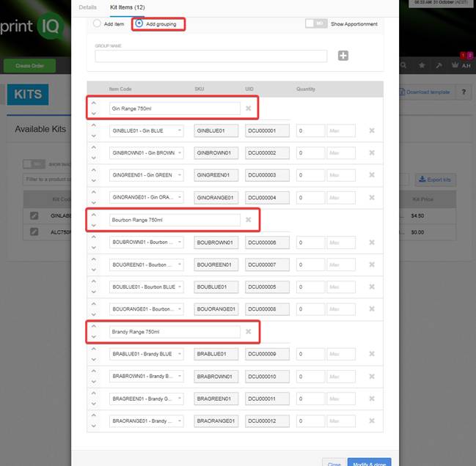The height and width of the screenshot is (466, 476).
Task: Switch to the Details tab
Action: [88, 7]
